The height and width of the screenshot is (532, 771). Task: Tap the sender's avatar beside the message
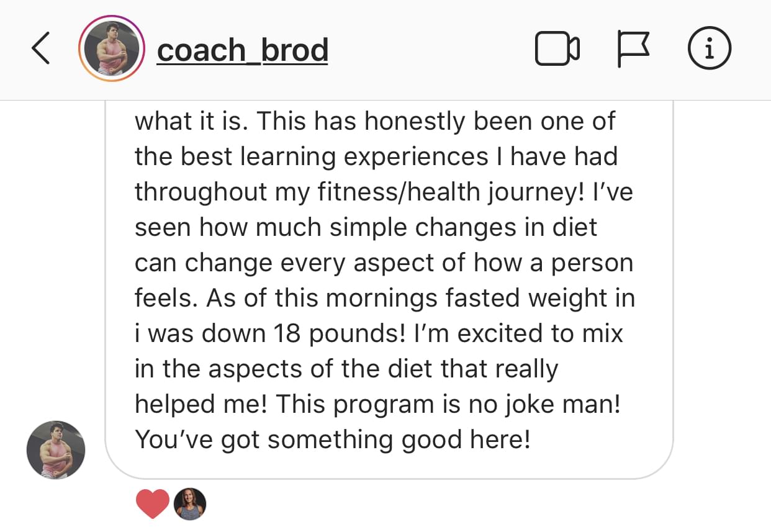(55, 449)
